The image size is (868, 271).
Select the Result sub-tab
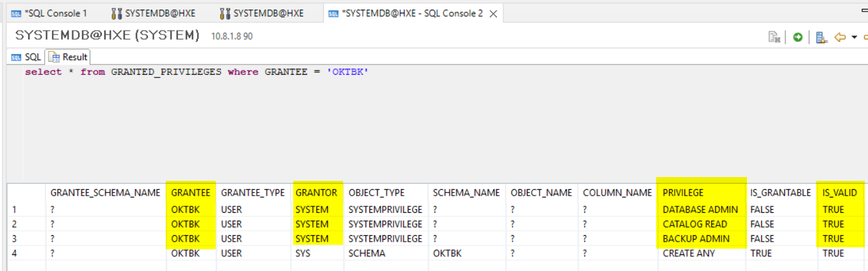68,57
